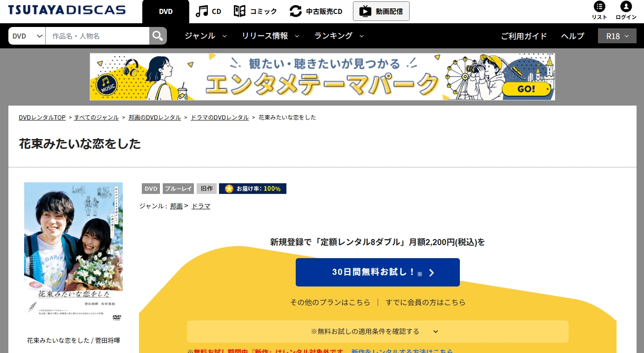The width and height of the screenshot is (644, 353).
Task: Click the star delivery rate badge
Action: click(252, 188)
